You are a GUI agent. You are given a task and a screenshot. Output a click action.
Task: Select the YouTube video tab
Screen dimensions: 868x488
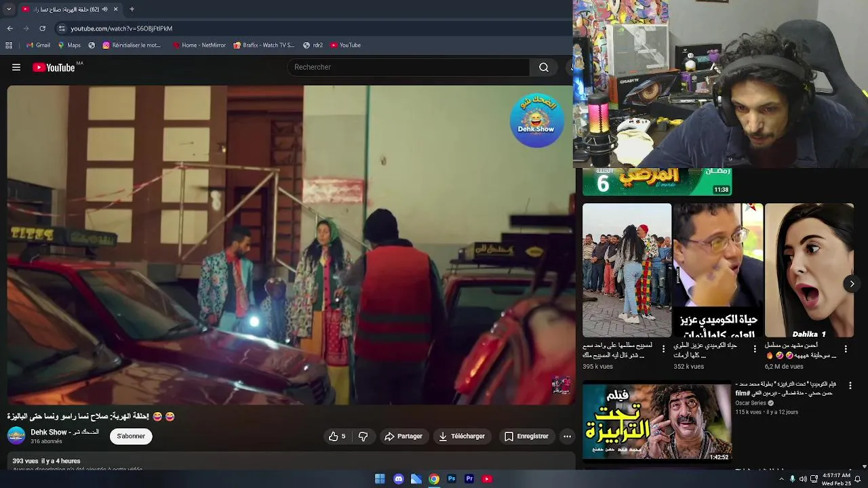click(x=70, y=9)
